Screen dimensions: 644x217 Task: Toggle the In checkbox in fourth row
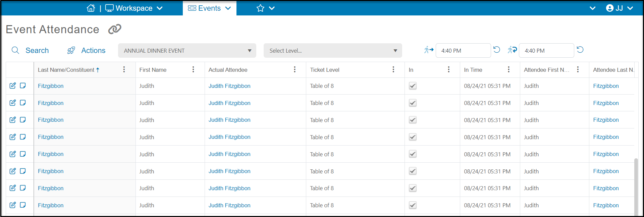tap(413, 137)
